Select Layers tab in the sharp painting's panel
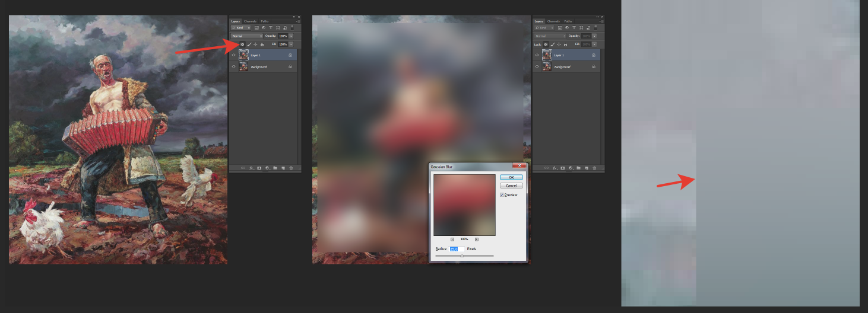Image resolution: width=868 pixels, height=313 pixels. [x=236, y=21]
